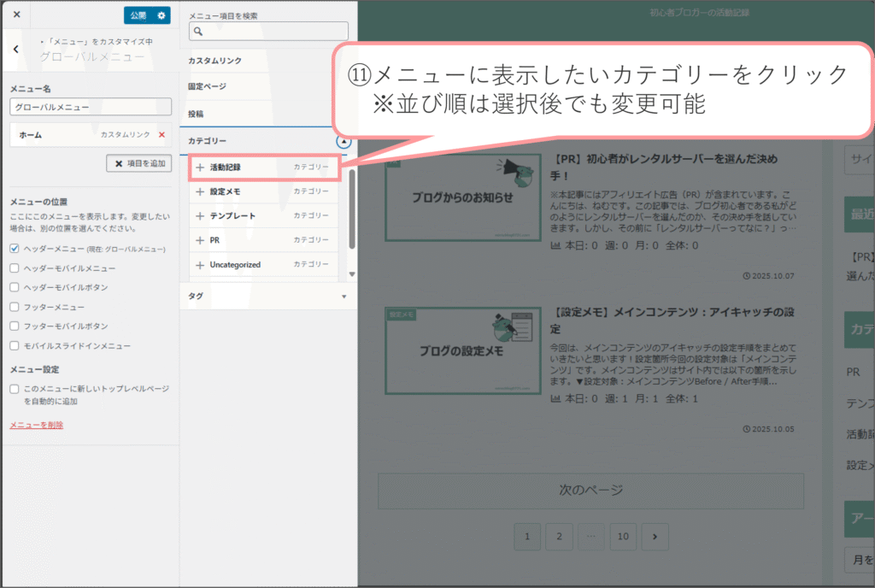Viewport: 875px width, 588px height.
Task: Add 活動記録 category using its plus icon
Action: (x=200, y=168)
